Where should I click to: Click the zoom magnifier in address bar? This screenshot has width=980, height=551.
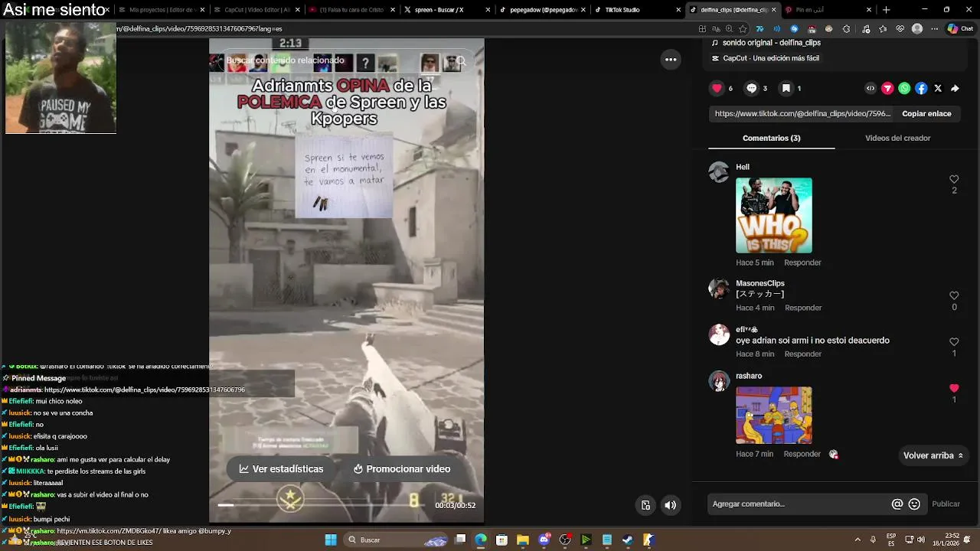(x=730, y=28)
